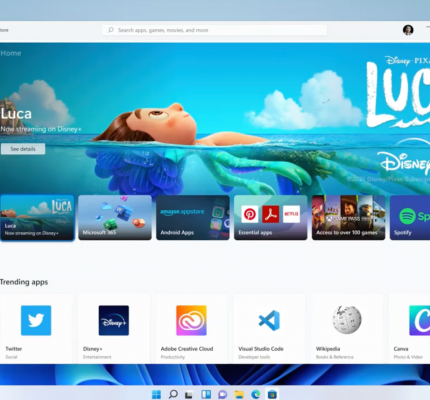Open the Wikipedia globe icon

(347, 320)
